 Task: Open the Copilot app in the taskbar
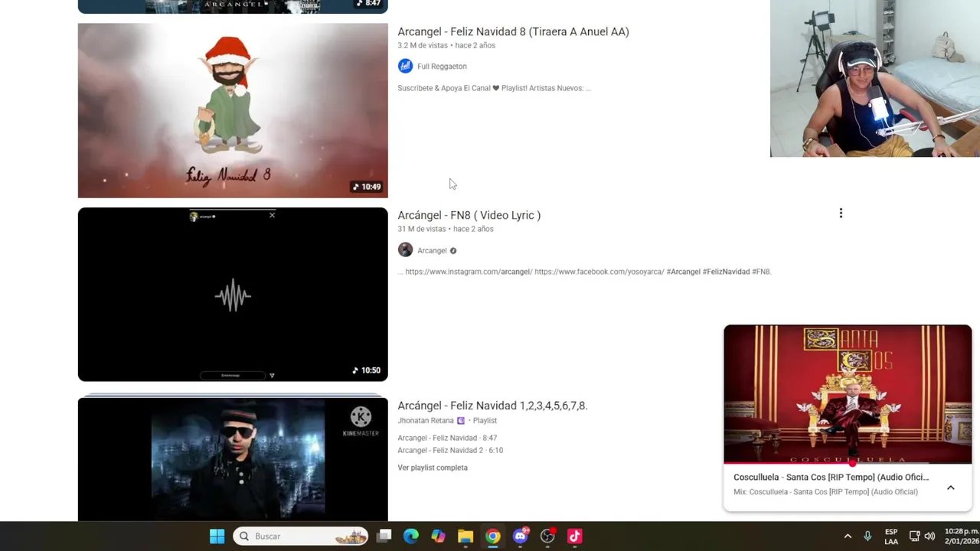coord(438,536)
